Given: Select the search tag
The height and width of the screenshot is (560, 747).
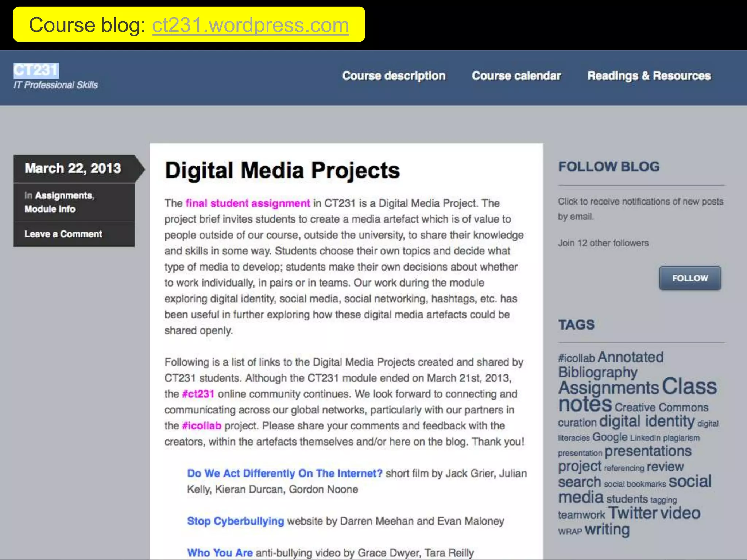Looking at the screenshot, I should (579, 482).
